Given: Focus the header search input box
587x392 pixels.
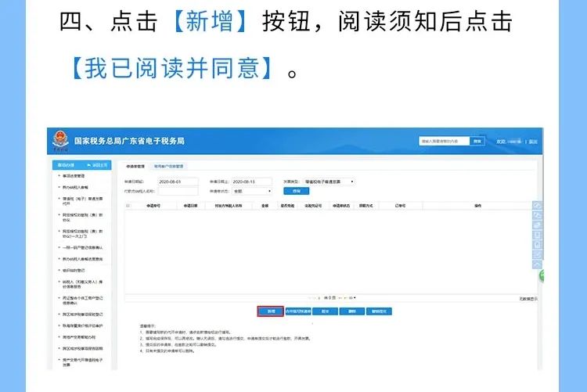Looking at the screenshot, I should pyautogui.click(x=444, y=141).
